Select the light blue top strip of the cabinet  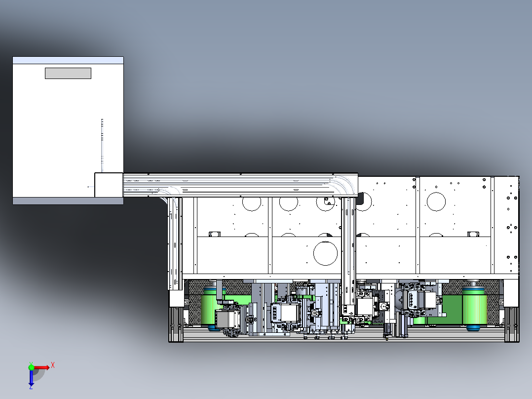point(68,60)
